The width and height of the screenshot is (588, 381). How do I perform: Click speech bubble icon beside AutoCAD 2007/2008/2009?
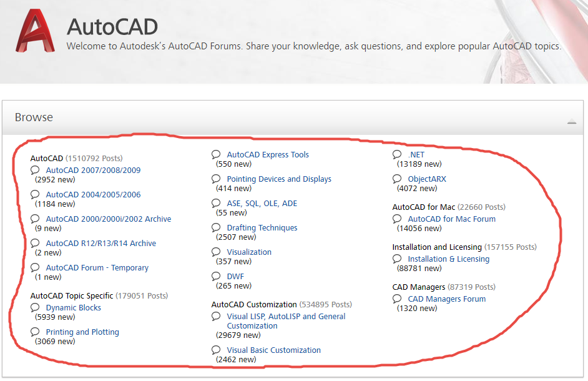pyautogui.click(x=35, y=170)
